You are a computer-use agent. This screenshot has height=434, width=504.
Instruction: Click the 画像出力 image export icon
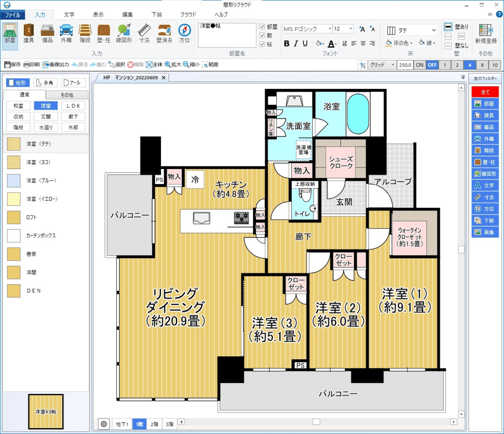pyautogui.click(x=46, y=65)
